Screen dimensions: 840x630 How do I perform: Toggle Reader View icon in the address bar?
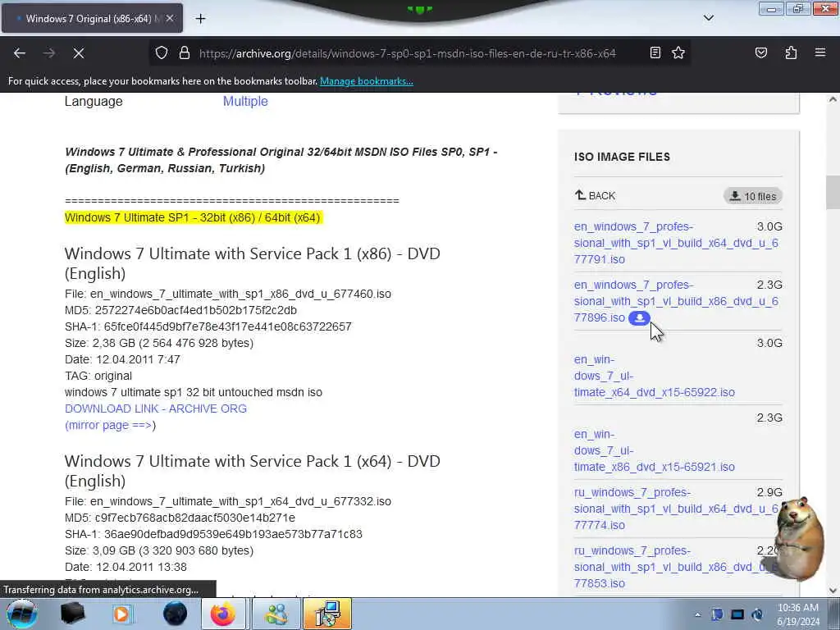[x=655, y=52]
